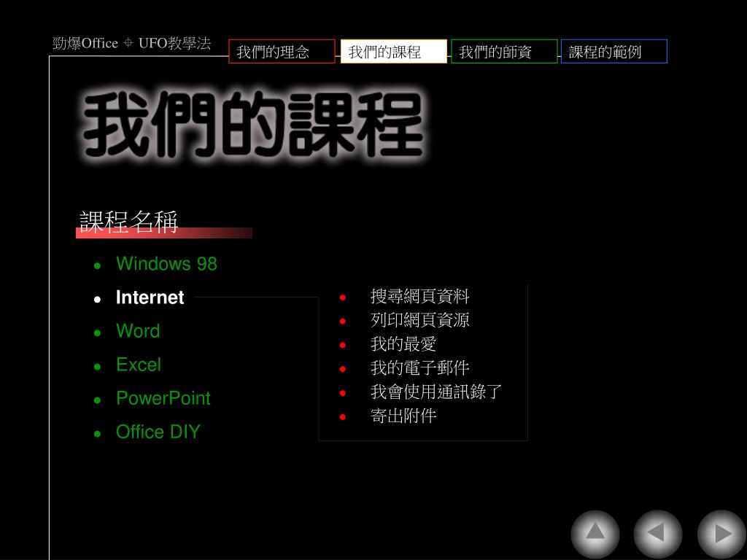This screenshot has height=560, width=747.
Task: Select the PowerPoint course
Action: coord(163,398)
